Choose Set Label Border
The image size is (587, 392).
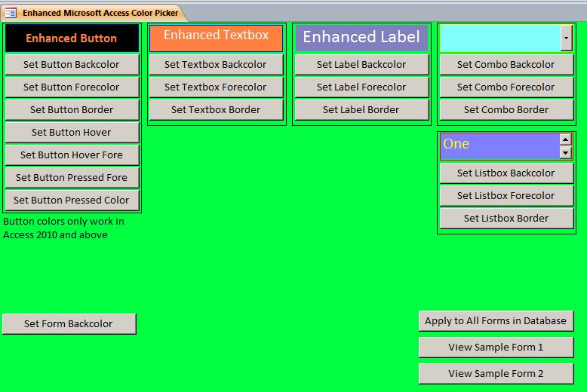tap(361, 110)
